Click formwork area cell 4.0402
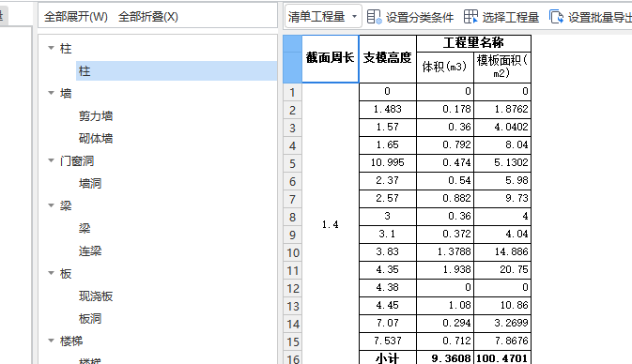Screen dimensions: 632x364 (502, 128)
